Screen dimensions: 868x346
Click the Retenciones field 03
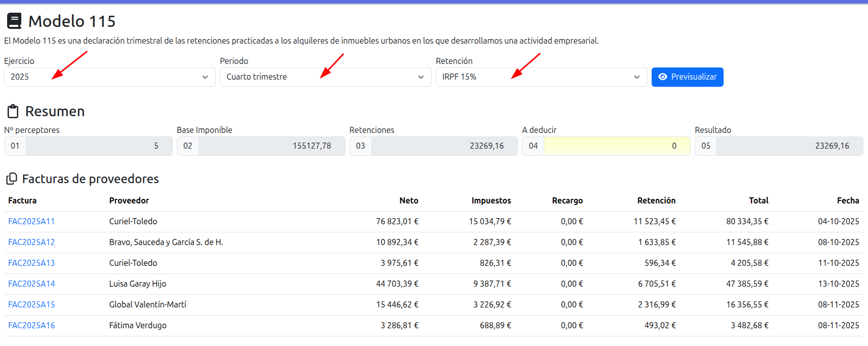[444, 146]
